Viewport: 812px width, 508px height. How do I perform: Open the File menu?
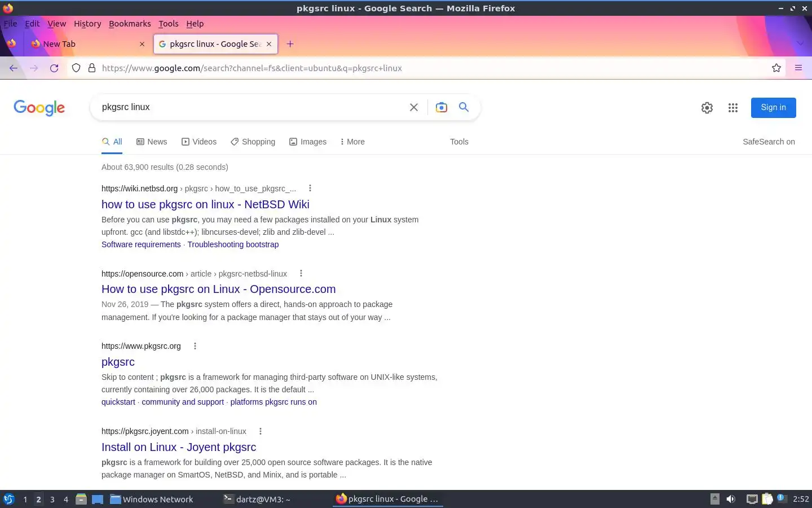pos(10,24)
